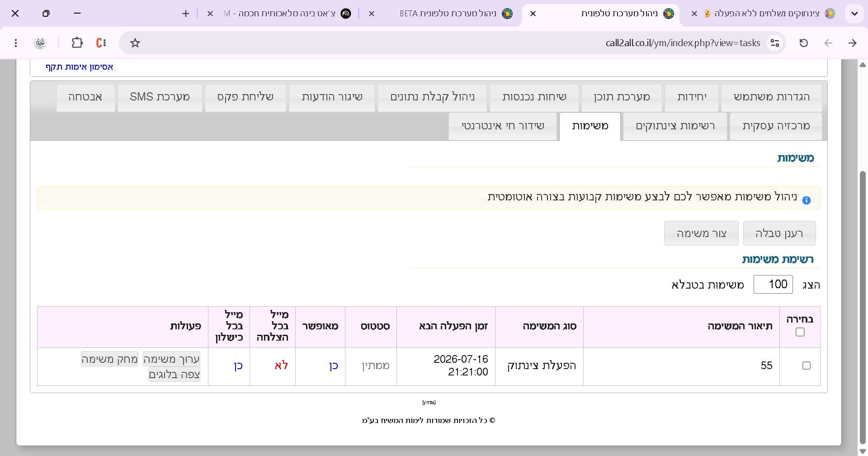Expand the tab search dropdown arrow
Image resolution: width=868 pixels, height=456 pixels.
pyautogui.click(x=854, y=14)
